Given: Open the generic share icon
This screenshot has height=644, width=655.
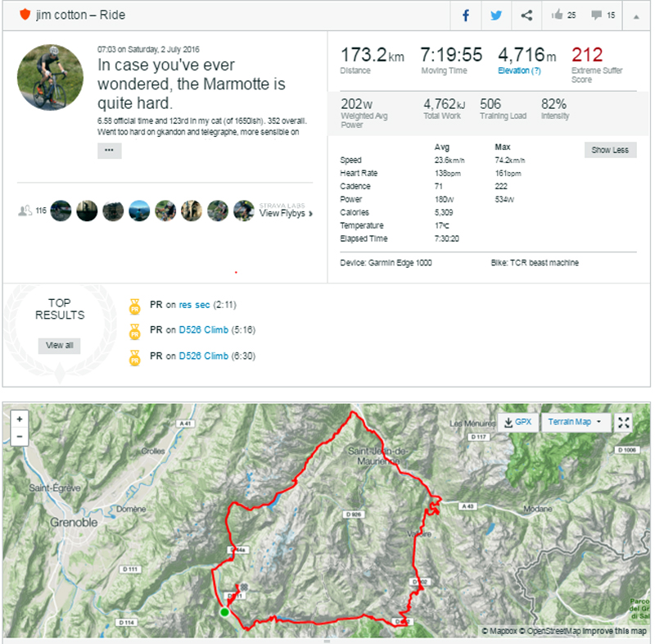Looking at the screenshot, I should (527, 16).
